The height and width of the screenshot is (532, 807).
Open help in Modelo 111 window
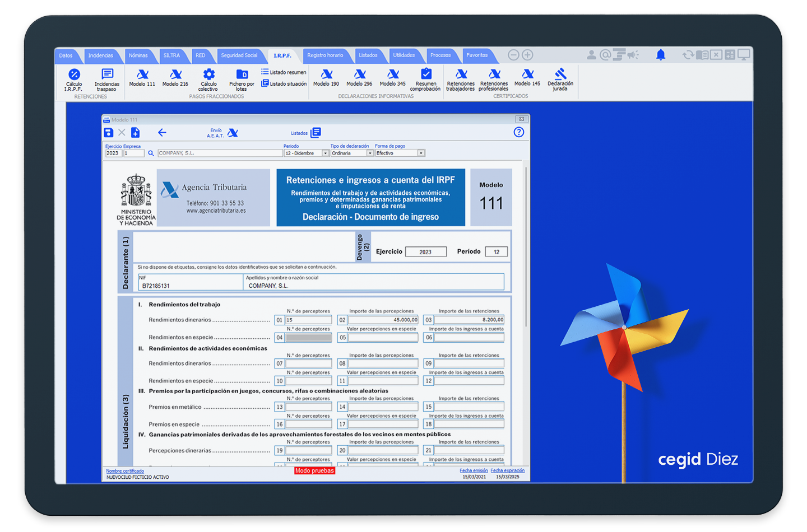click(519, 132)
